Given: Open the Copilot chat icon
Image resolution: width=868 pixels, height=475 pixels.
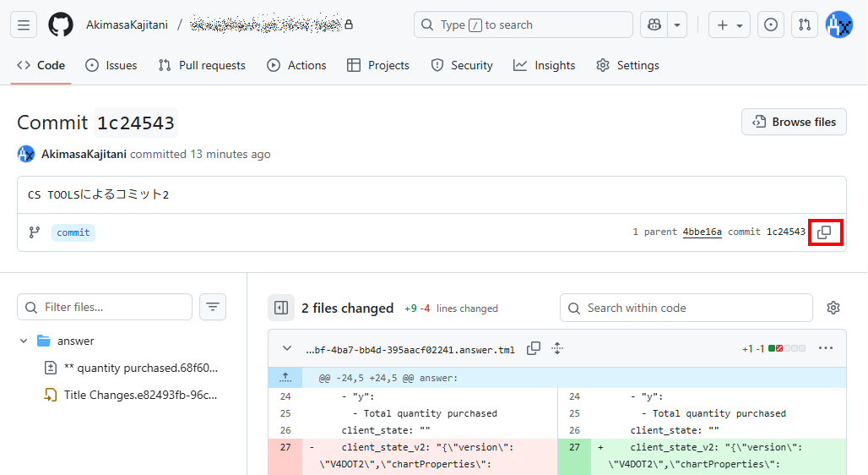Looking at the screenshot, I should pos(653,25).
